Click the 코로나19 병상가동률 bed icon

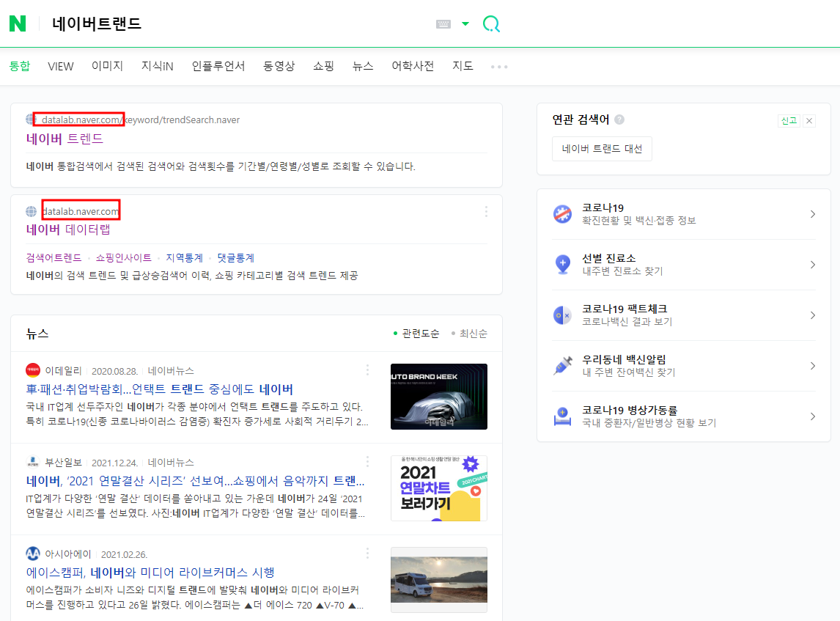(562, 416)
